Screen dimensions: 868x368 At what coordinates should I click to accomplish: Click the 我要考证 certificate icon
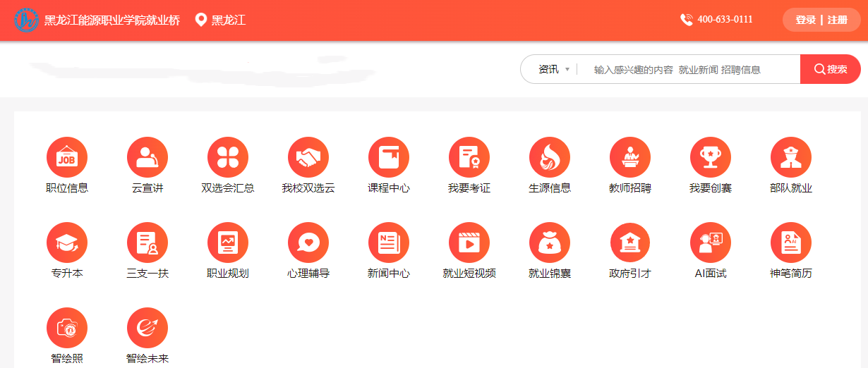point(469,158)
